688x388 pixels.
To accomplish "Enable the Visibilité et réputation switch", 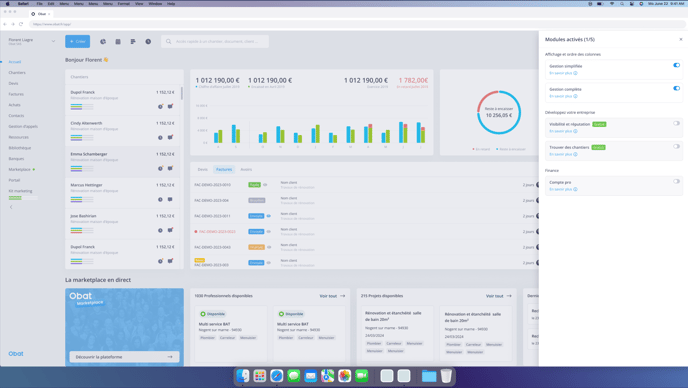I will 676,123.
